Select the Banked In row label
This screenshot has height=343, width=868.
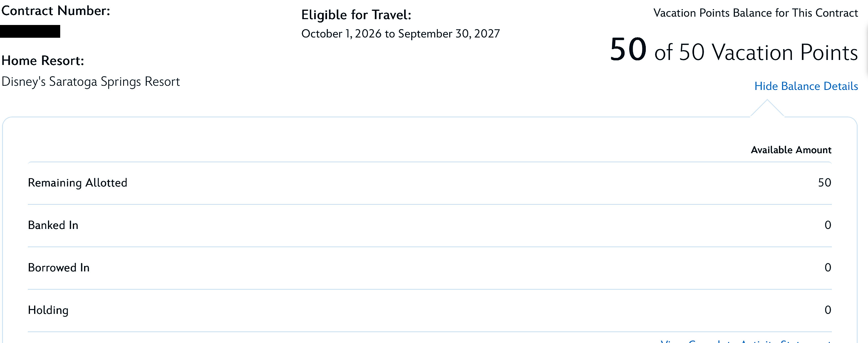[x=53, y=225]
